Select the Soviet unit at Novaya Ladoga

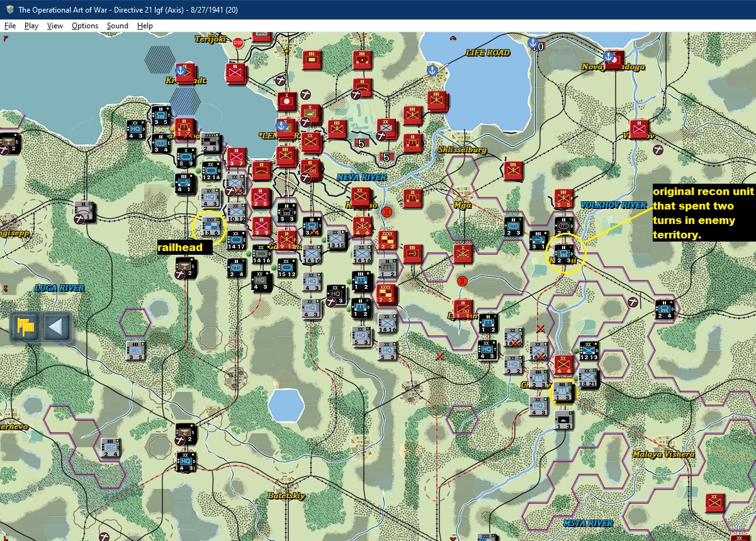614,60
